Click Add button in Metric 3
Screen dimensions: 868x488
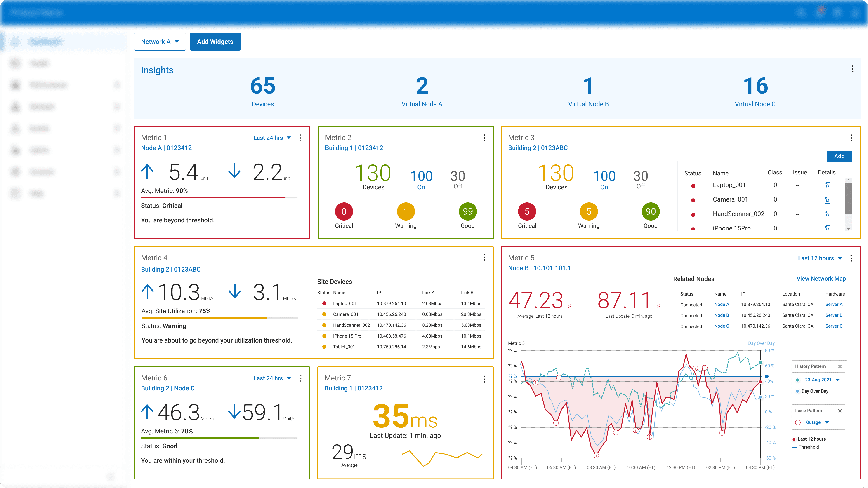point(839,156)
